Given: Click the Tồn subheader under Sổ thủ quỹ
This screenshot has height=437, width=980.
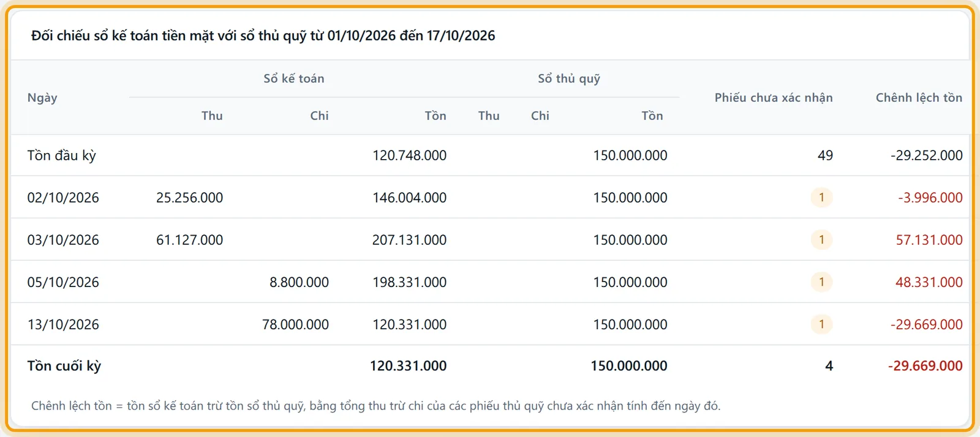Looking at the screenshot, I should [652, 116].
